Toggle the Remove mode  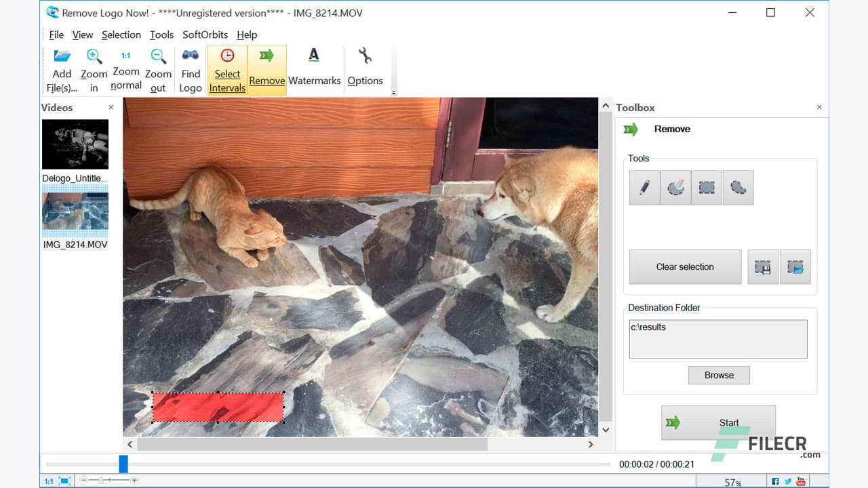coord(267,66)
